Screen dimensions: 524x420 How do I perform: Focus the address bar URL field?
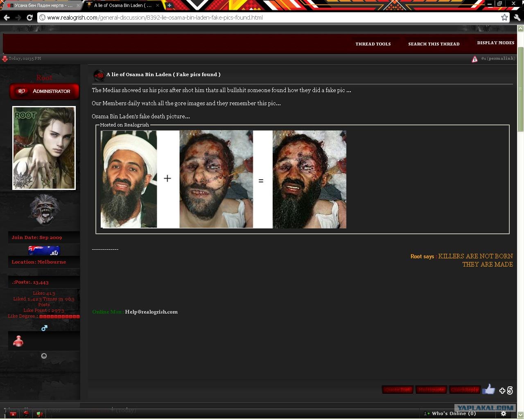point(270,18)
